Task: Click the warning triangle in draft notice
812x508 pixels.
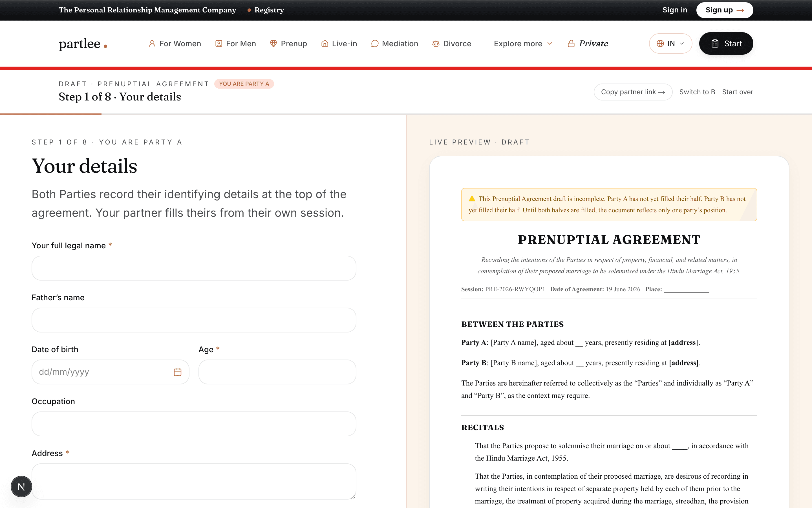Action: pos(472,199)
